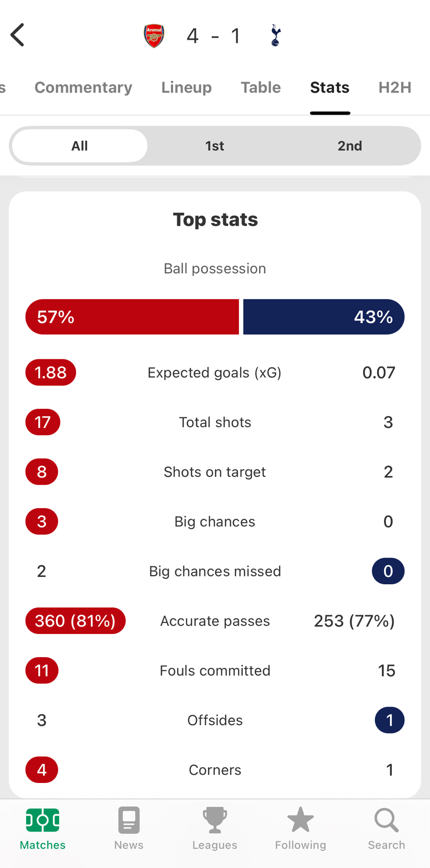Tap the Expected goals (xG) label
This screenshot has height=868, width=430.
(x=215, y=373)
